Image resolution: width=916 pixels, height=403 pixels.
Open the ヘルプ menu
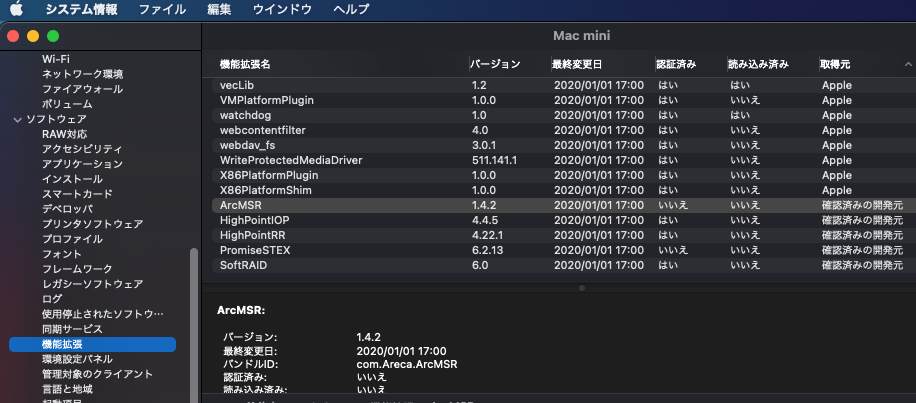(x=351, y=9)
